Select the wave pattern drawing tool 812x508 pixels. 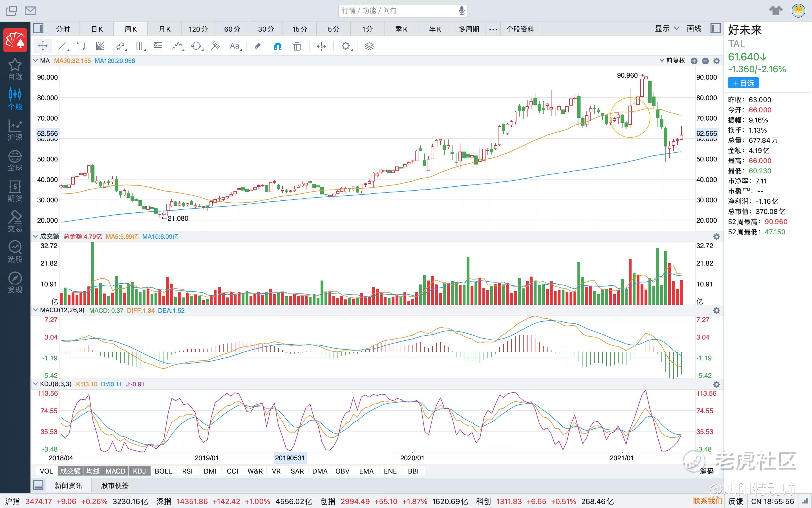pyautogui.click(x=177, y=46)
